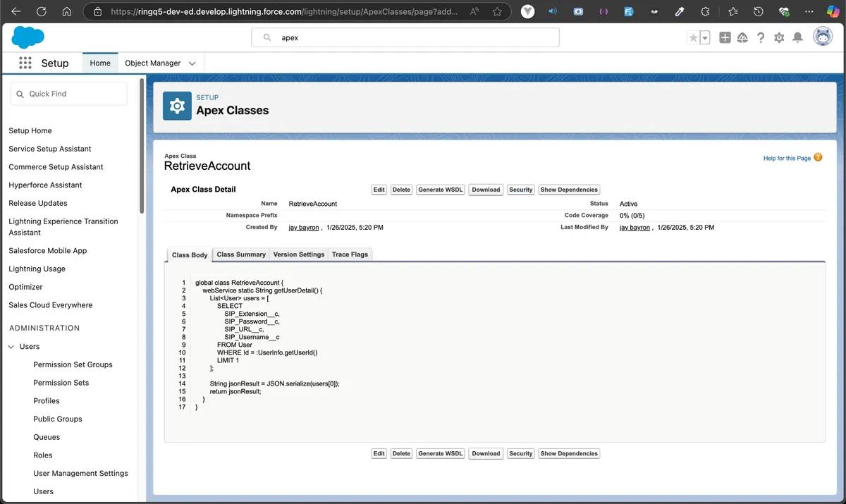The width and height of the screenshot is (846, 504).
Task: Click the Salesforce cloud logo
Action: point(28,37)
